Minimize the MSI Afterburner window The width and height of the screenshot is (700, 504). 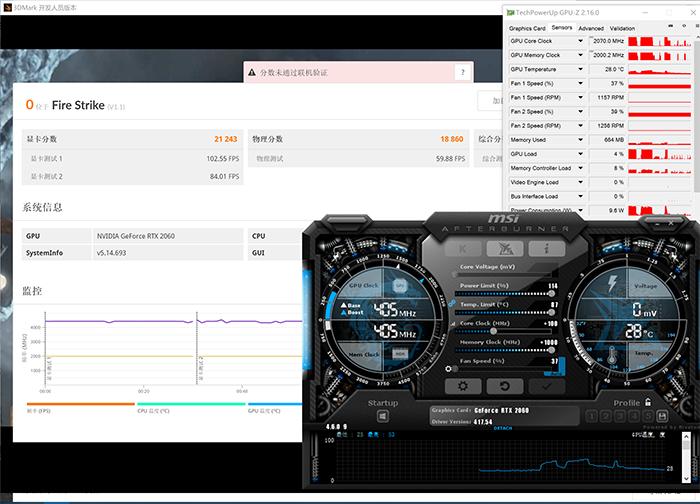pos(656,224)
